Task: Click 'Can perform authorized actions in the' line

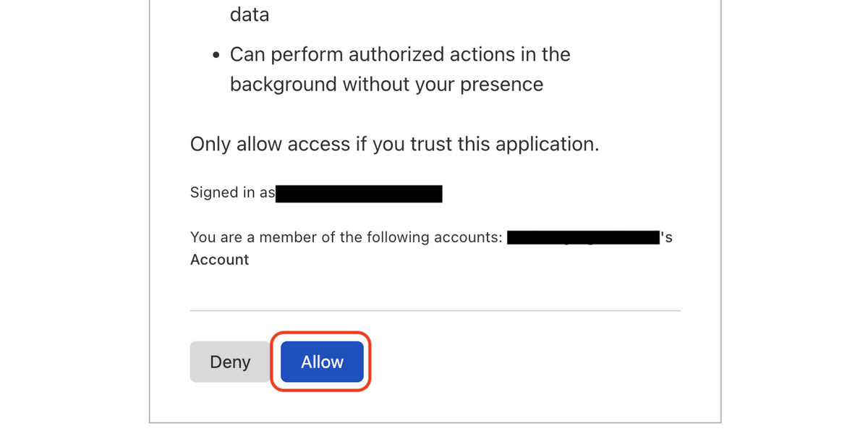Action: (x=400, y=54)
